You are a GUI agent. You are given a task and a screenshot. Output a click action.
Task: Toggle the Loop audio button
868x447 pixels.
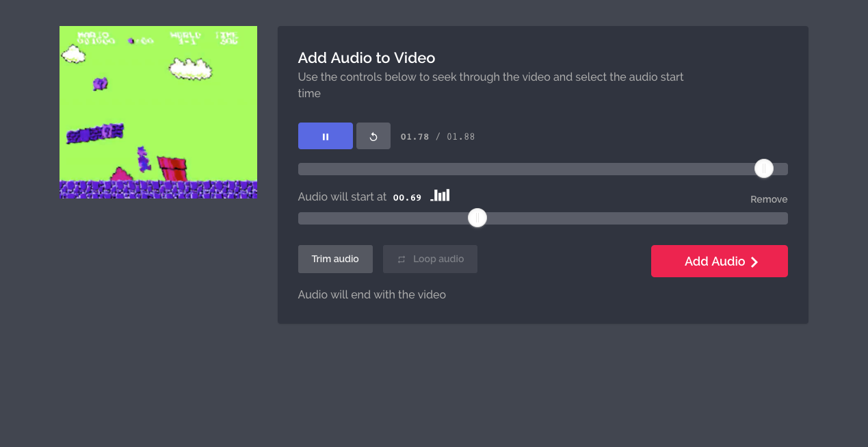[430, 259]
